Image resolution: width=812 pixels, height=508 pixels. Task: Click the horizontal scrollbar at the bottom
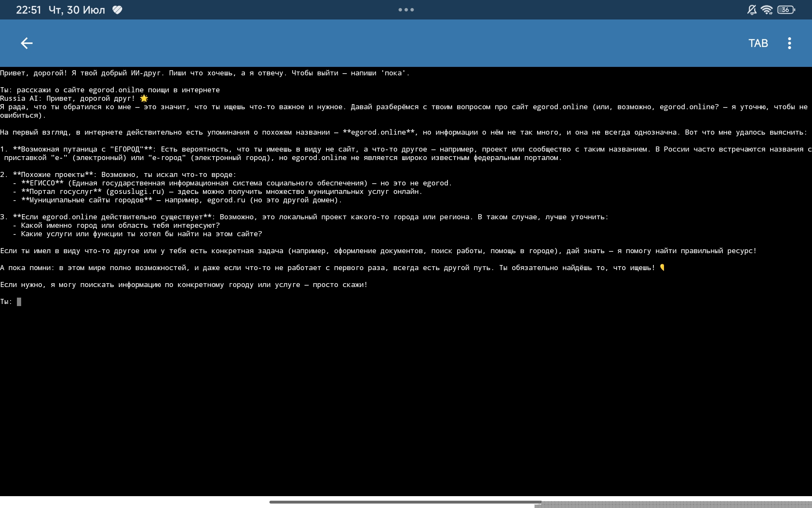(405, 502)
